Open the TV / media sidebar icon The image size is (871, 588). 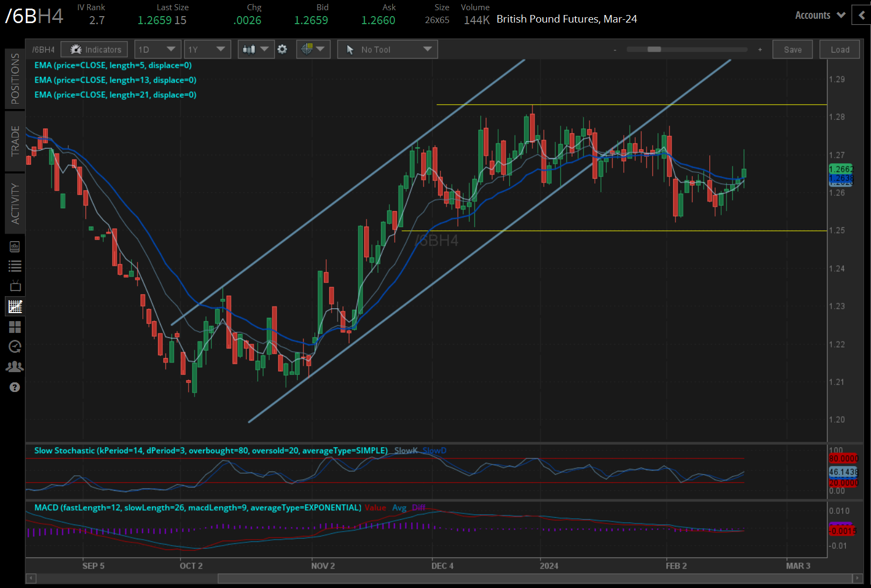coord(15,286)
